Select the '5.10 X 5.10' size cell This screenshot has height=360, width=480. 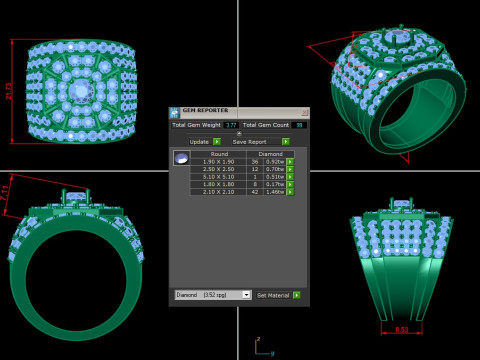[218, 177]
